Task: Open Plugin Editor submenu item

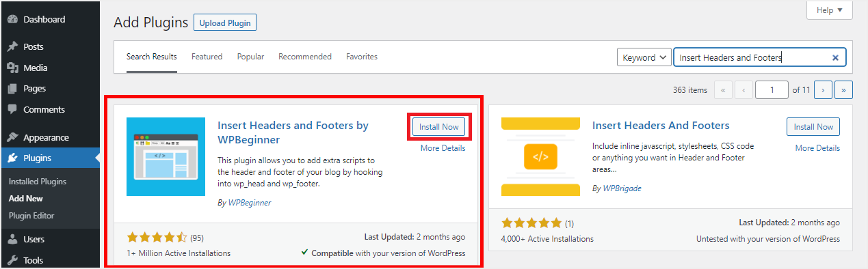Action: [x=31, y=216]
